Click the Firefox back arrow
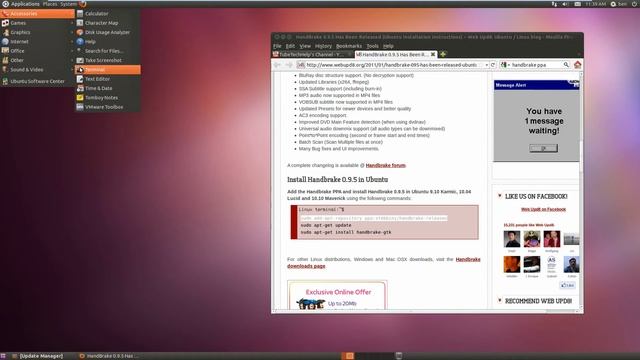The width and height of the screenshot is (640, 360). click(278, 65)
